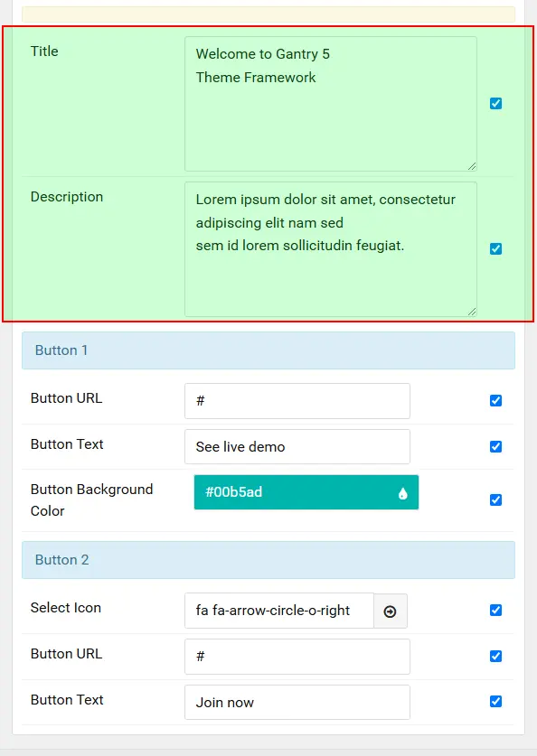
Task: Select the Button 1 section header
Action: coord(268,350)
